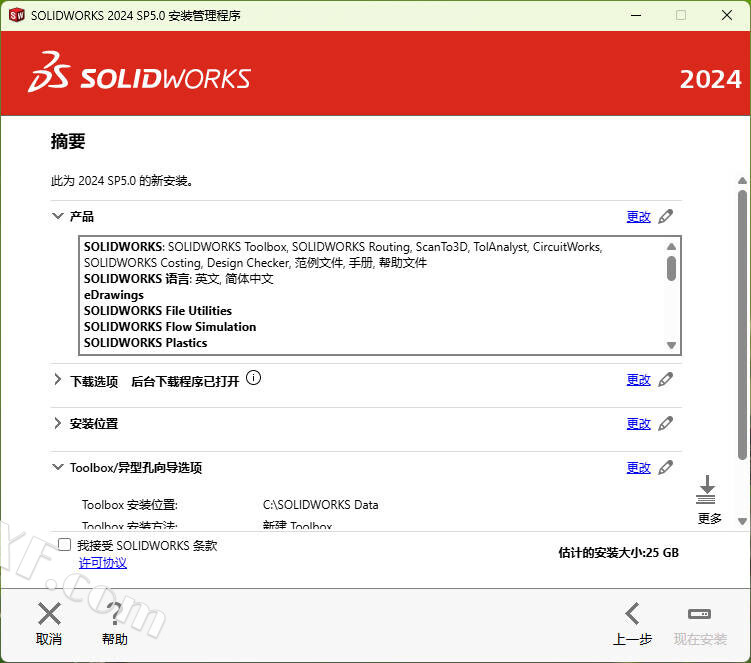Open 帮助 with the question mark icon
The image size is (751, 663).
click(x=115, y=614)
